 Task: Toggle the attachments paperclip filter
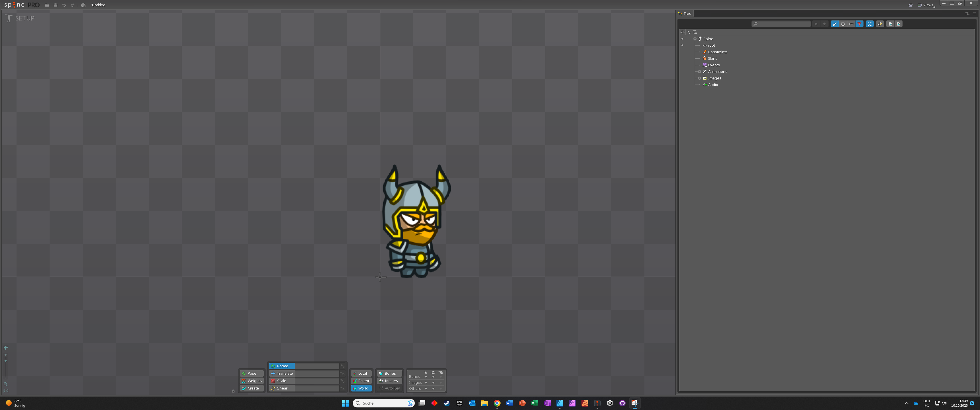point(851,24)
